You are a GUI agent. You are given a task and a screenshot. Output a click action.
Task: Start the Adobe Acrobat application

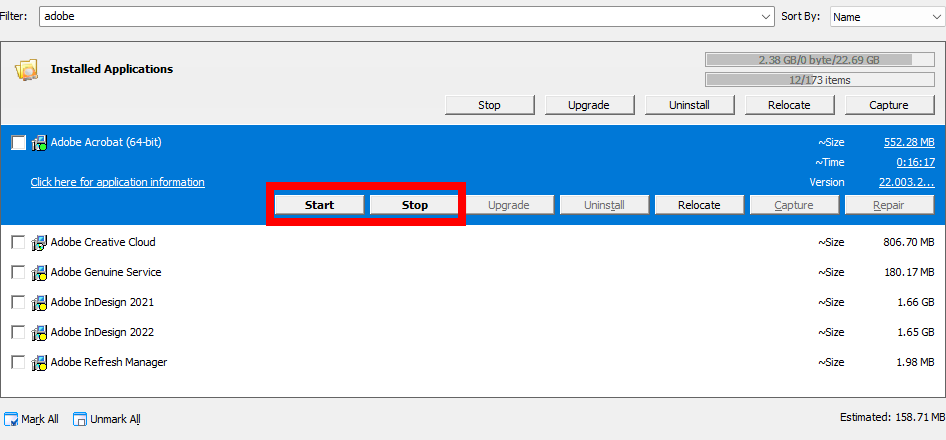(x=319, y=205)
